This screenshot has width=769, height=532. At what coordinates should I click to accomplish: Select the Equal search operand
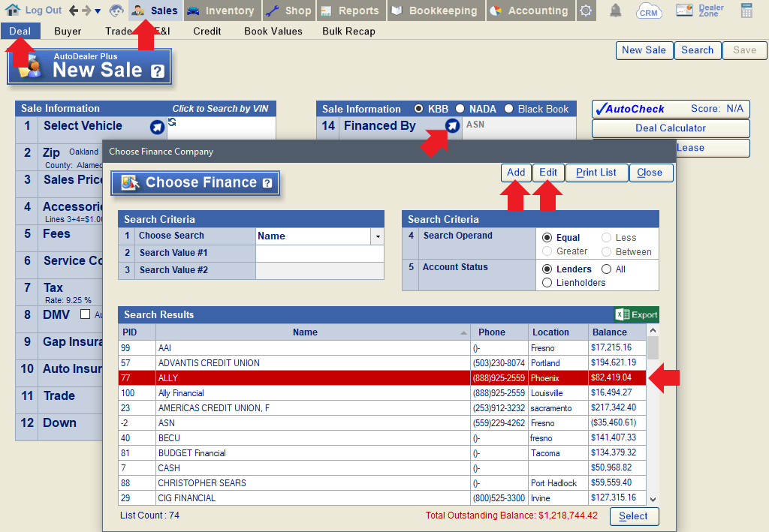[547, 238]
